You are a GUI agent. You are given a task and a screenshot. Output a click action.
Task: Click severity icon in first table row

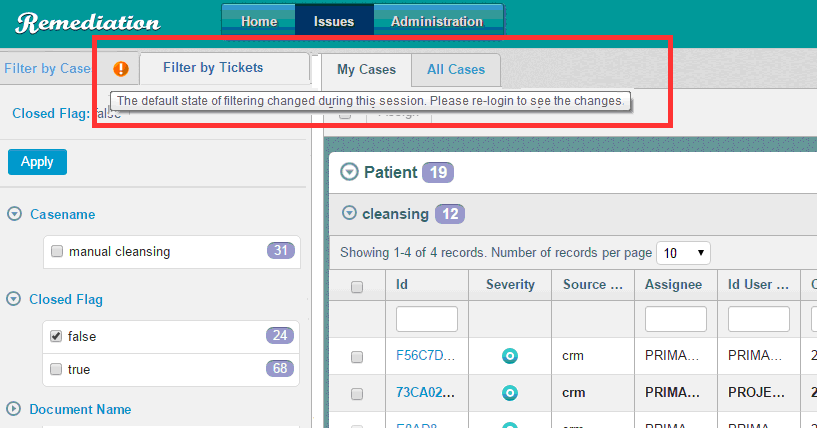pyautogui.click(x=509, y=355)
